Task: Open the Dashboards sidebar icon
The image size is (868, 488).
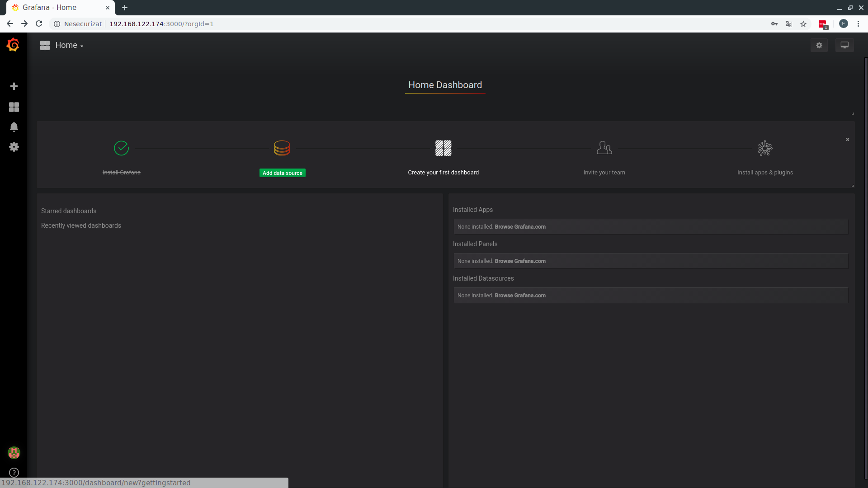Action: (14, 107)
